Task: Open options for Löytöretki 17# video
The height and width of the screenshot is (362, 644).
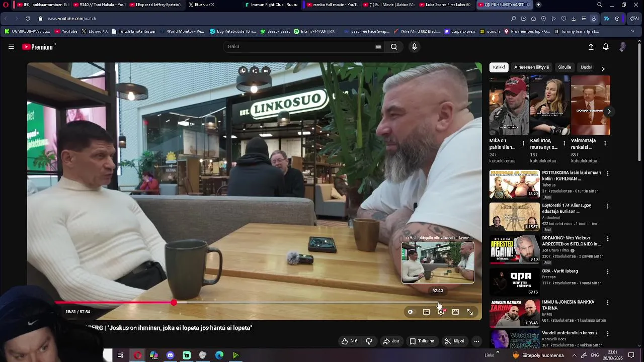Action: coord(607,206)
